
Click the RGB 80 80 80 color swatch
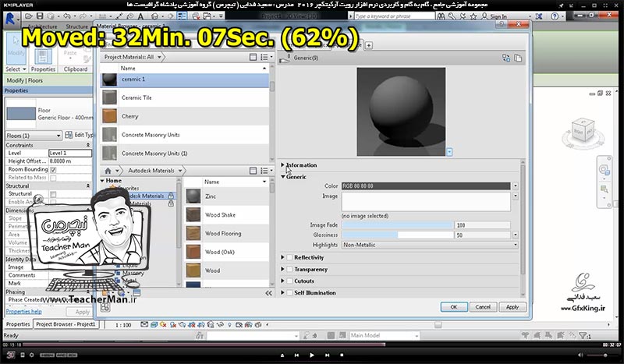pos(426,186)
